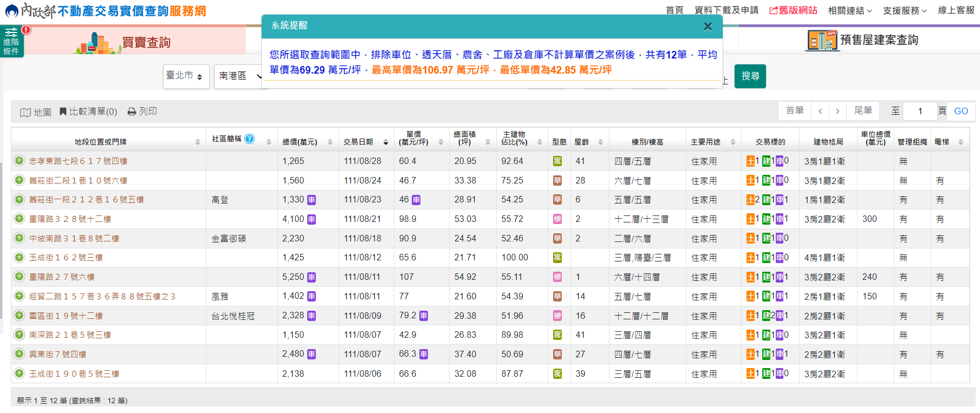
Task: Sort by 地段位置或門牌 column
Action: point(198,142)
